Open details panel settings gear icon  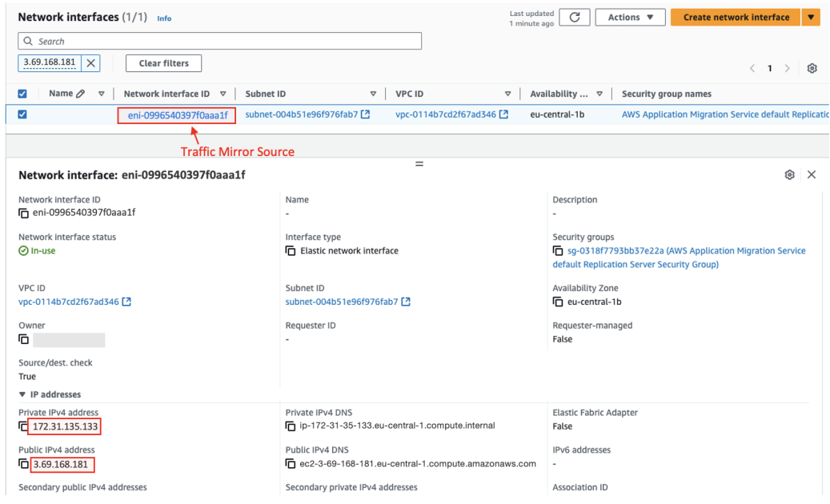(x=789, y=174)
